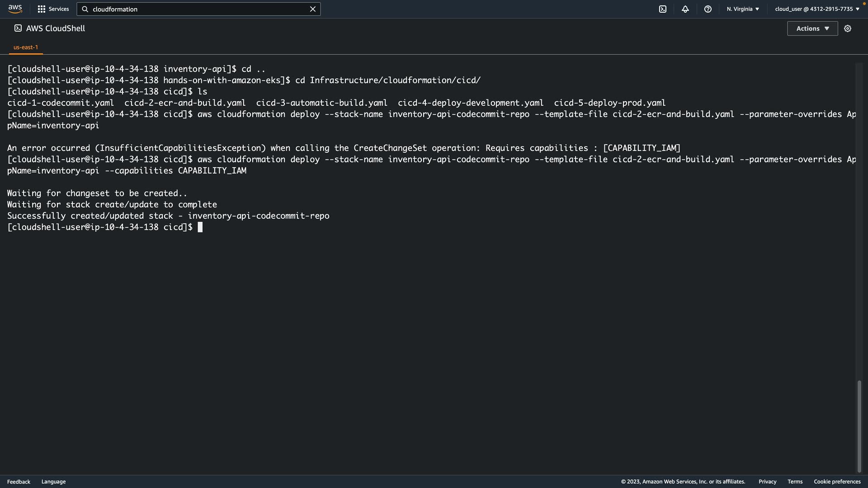This screenshot has height=488, width=868.
Task: Expand the cloud_user account menu
Action: click(x=817, y=9)
